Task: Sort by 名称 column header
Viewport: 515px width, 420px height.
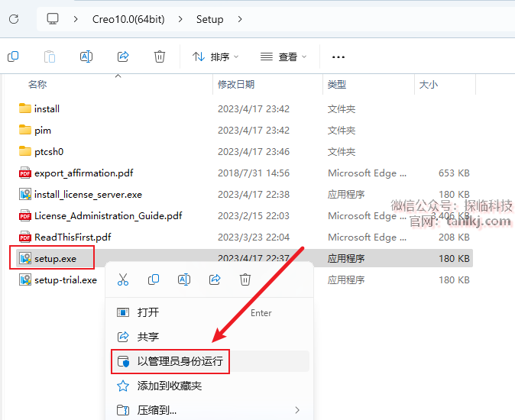Action: [37, 84]
